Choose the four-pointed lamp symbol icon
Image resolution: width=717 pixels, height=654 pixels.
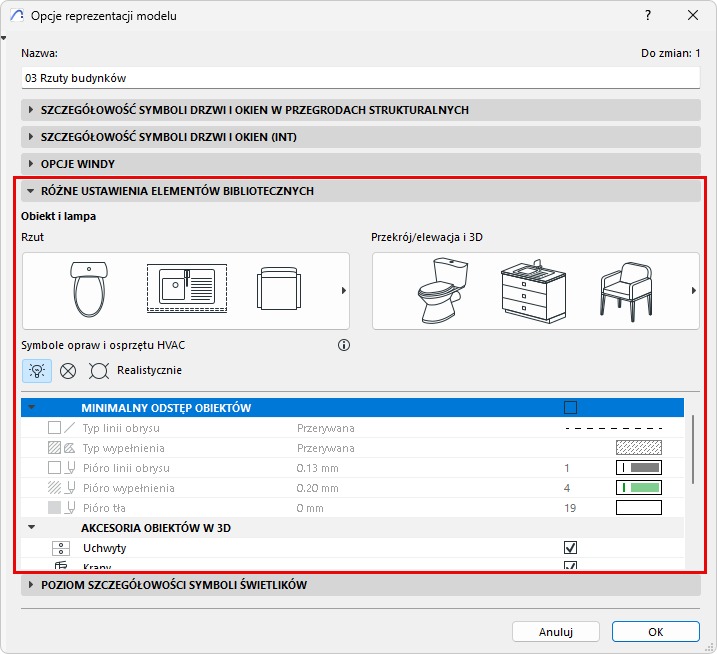pos(99,371)
